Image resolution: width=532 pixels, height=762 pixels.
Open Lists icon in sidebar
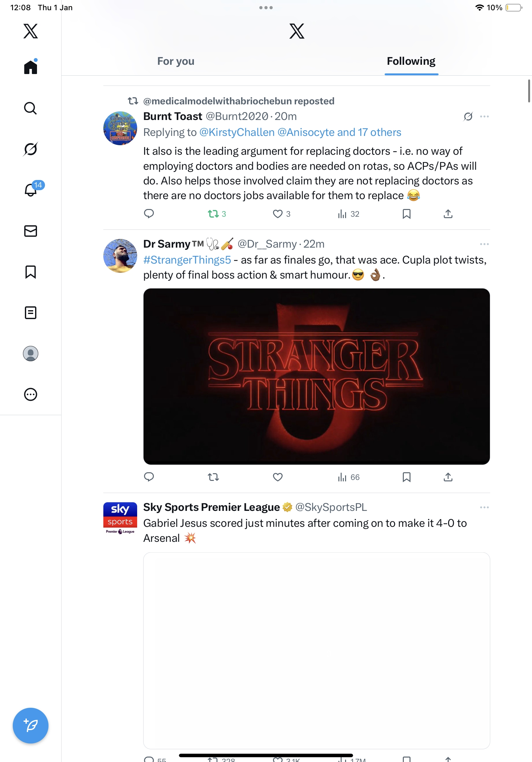click(x=31, y=313)
